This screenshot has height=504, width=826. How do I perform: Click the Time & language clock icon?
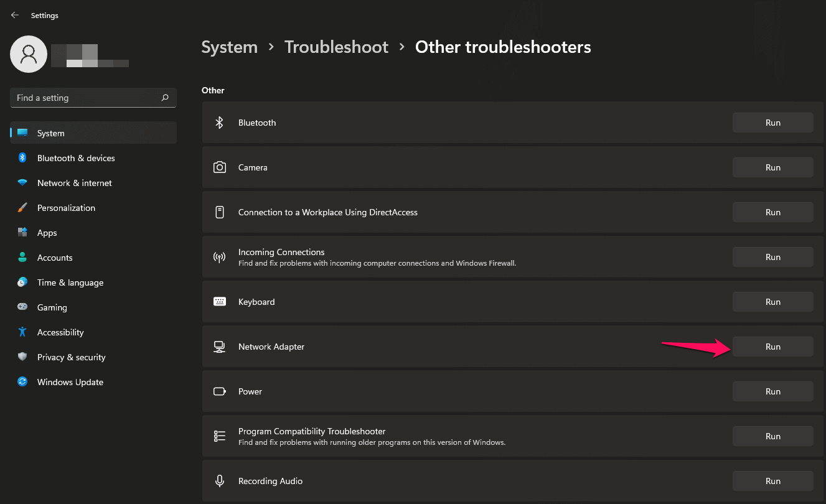[x=22, y=282]
